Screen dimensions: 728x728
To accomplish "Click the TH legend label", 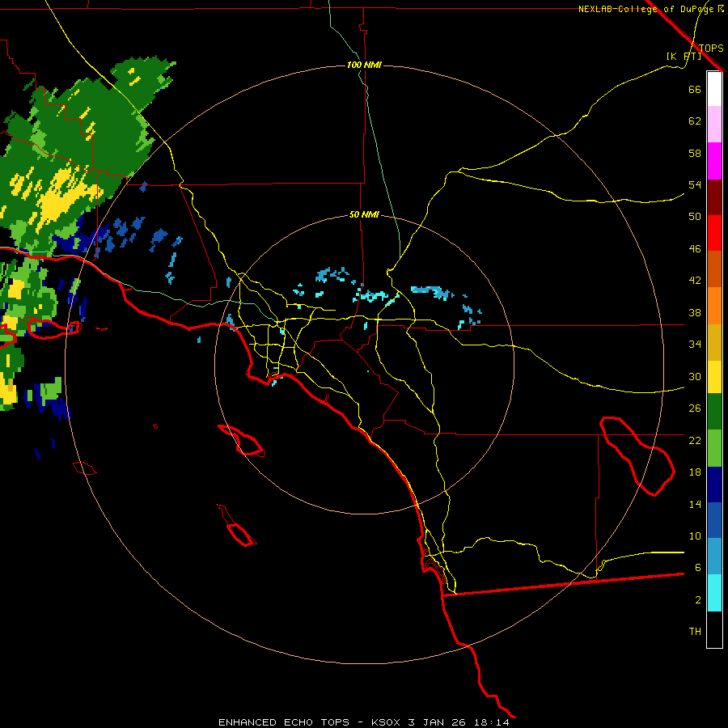I will click(695, 632).
